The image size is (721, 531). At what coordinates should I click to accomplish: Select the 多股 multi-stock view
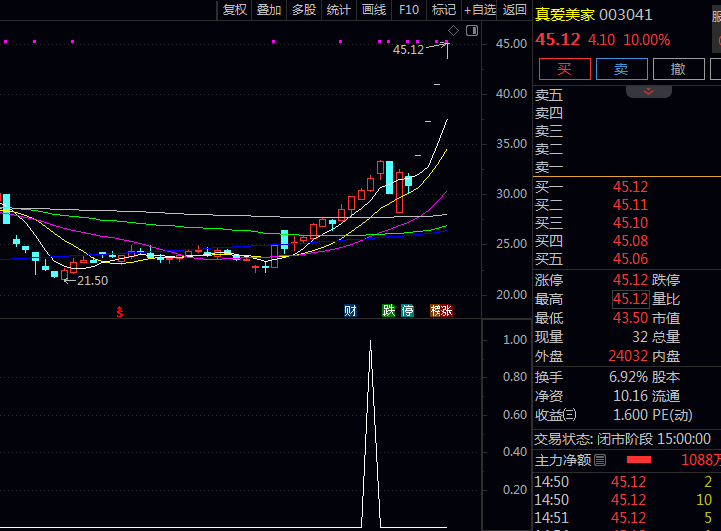point(303,10)
